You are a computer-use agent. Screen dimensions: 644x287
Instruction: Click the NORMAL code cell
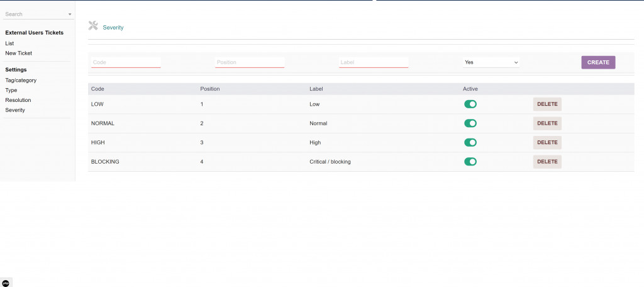coord(103,123)
